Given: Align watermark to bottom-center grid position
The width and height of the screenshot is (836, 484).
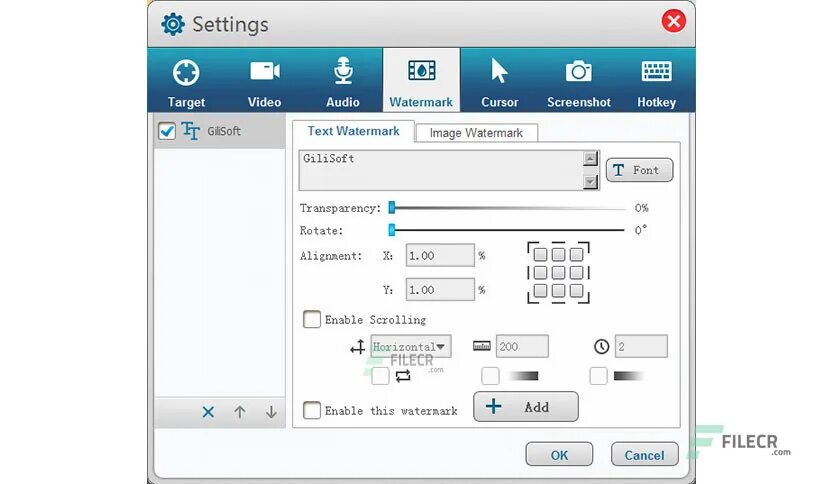Looking at the screenshot, I should click(x=558, y=291).
